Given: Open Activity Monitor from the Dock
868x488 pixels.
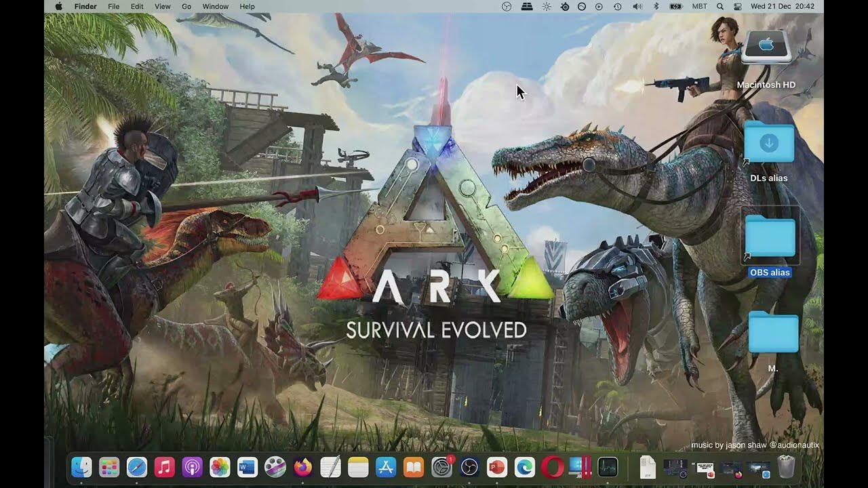Looking at the screenshot, I should pyautogui.click(x=608, y=467).
